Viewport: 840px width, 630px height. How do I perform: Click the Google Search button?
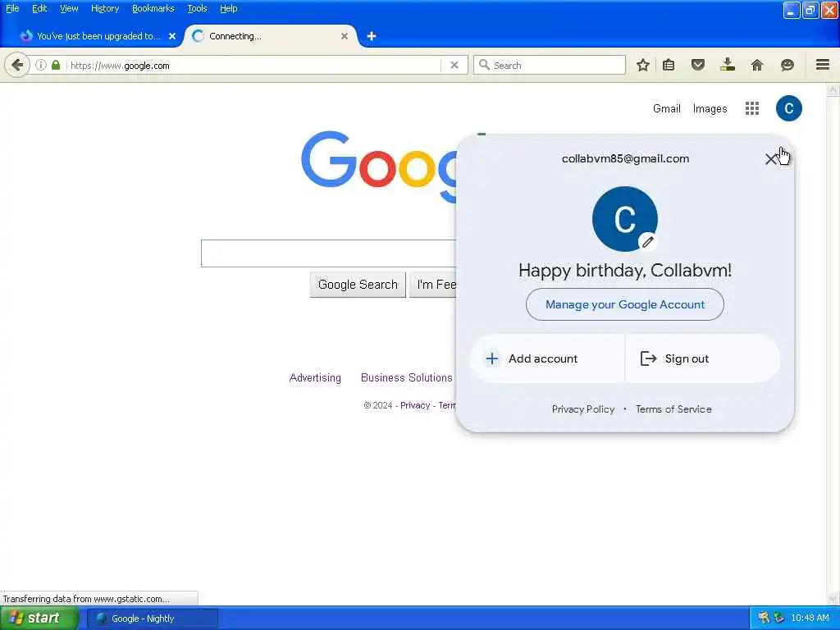click(358, 285)
